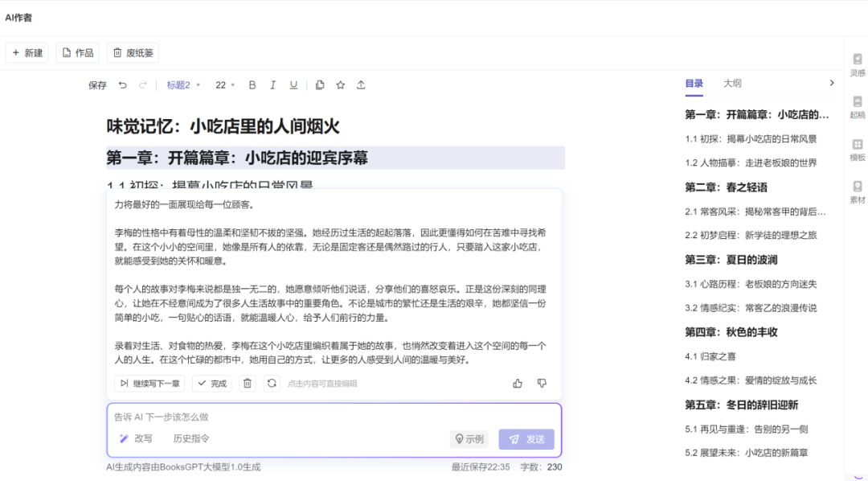Click the star favorite icon

(x=341, y=85)
